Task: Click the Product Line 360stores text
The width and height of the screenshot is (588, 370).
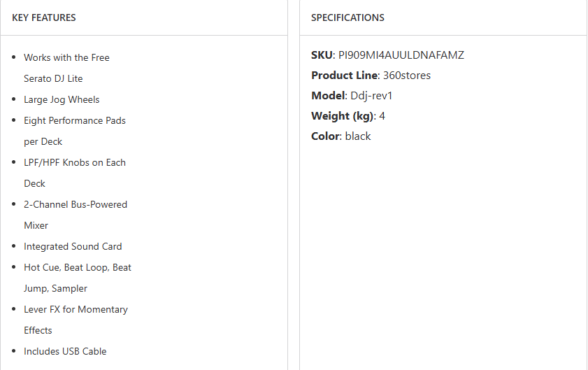Action: (x=406, y=75)
